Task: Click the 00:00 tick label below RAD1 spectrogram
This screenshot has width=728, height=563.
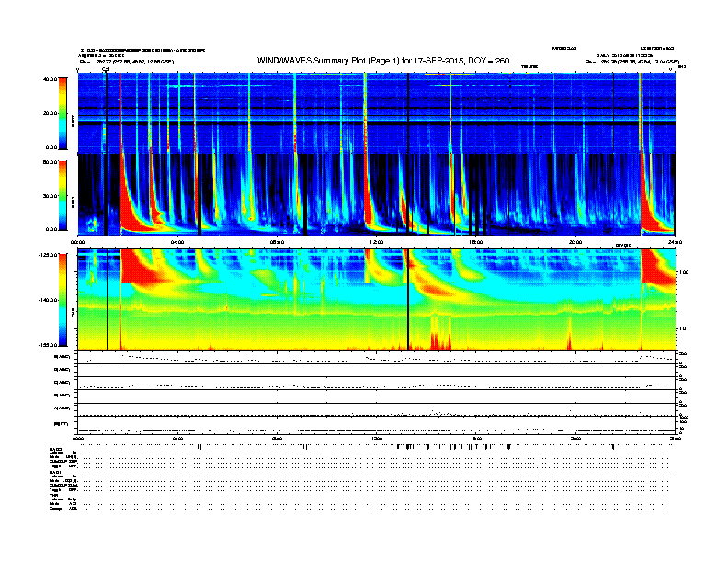Action: point(77,242)
